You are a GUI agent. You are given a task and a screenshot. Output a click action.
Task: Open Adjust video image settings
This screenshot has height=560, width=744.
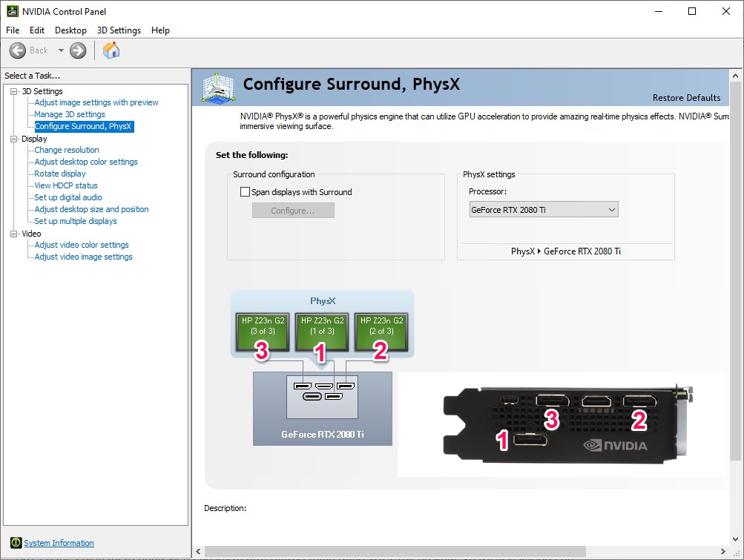click(84, 257)
